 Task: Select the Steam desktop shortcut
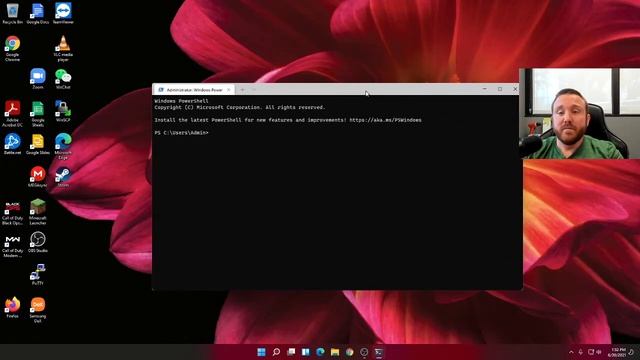[x=63, y=176]
